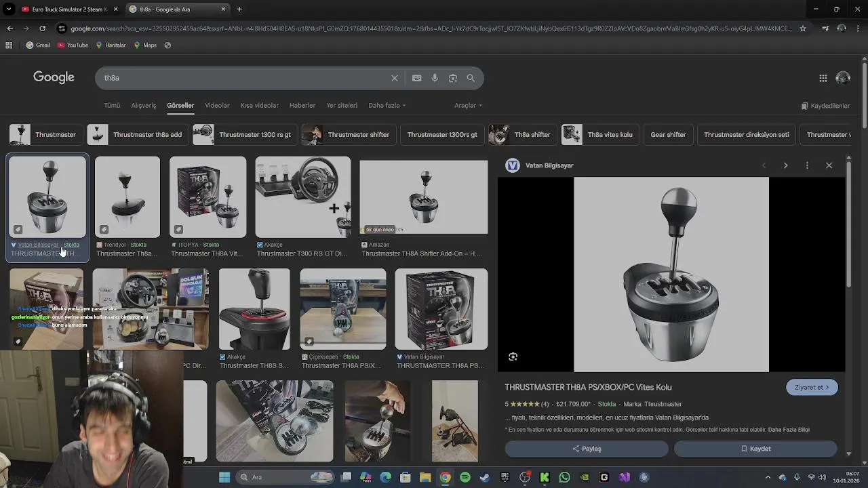868x488 pixels.
Task: Open the Amazon TH8A shifter thumbnail
Action: click(423, 197)
